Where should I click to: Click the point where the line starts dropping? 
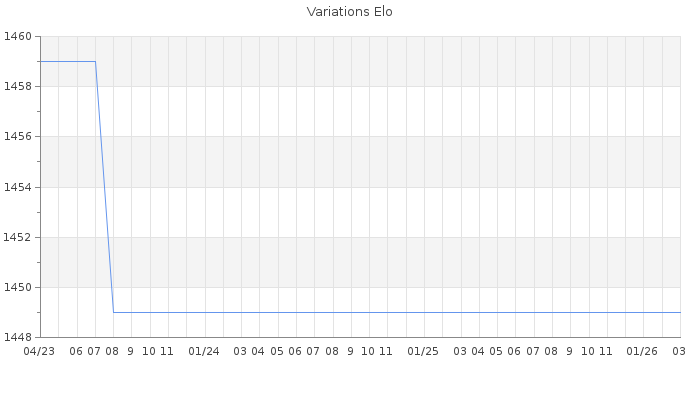[95, 62]
